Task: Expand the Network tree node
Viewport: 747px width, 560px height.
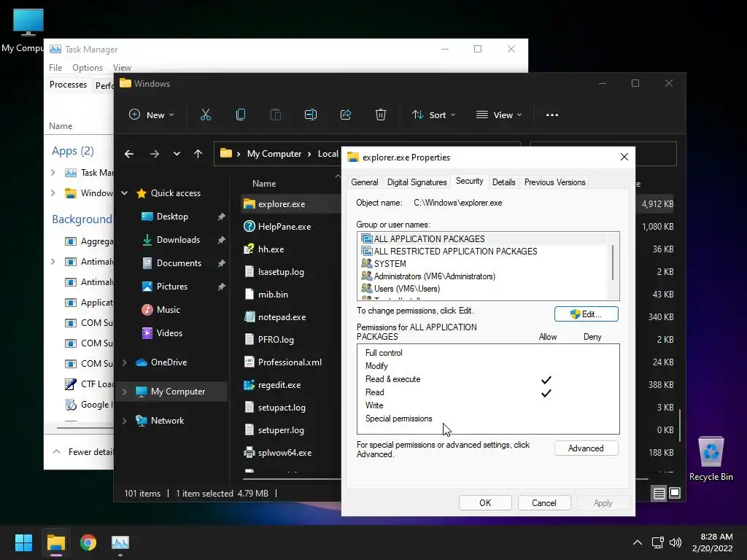Action: [125, 421]
